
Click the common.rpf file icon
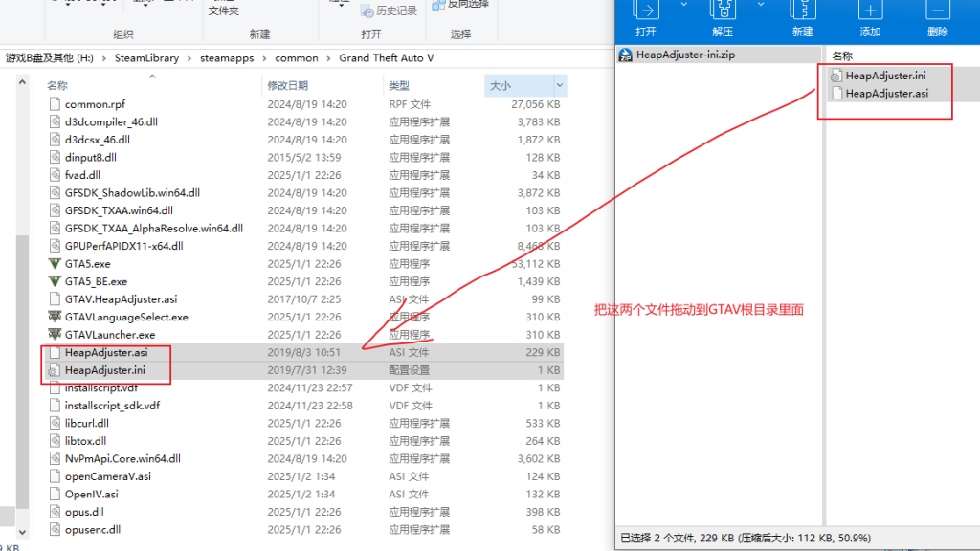point(55,104)
